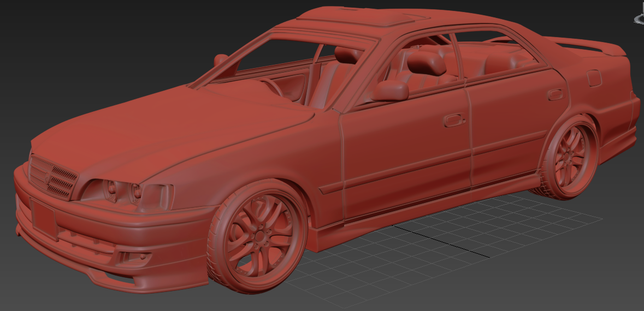Click the rear door handle
Viewport: 644px width, 311px height.
tap(555, 94)
